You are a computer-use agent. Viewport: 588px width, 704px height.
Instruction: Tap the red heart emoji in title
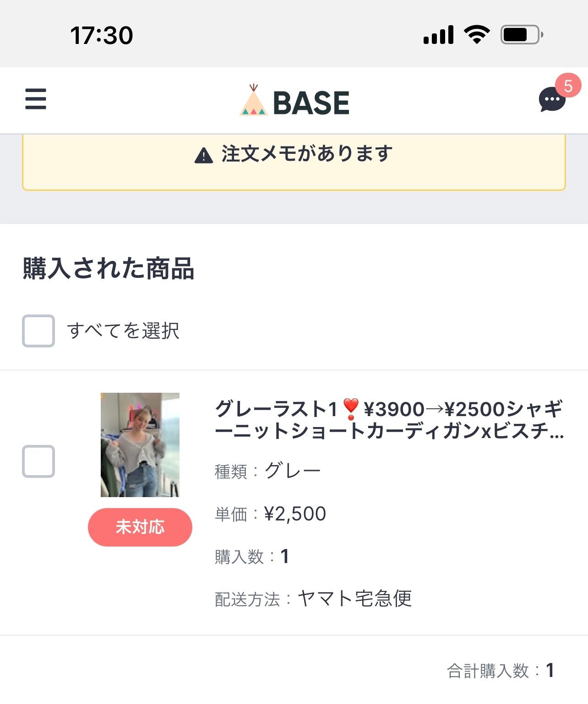click(351, 409)
